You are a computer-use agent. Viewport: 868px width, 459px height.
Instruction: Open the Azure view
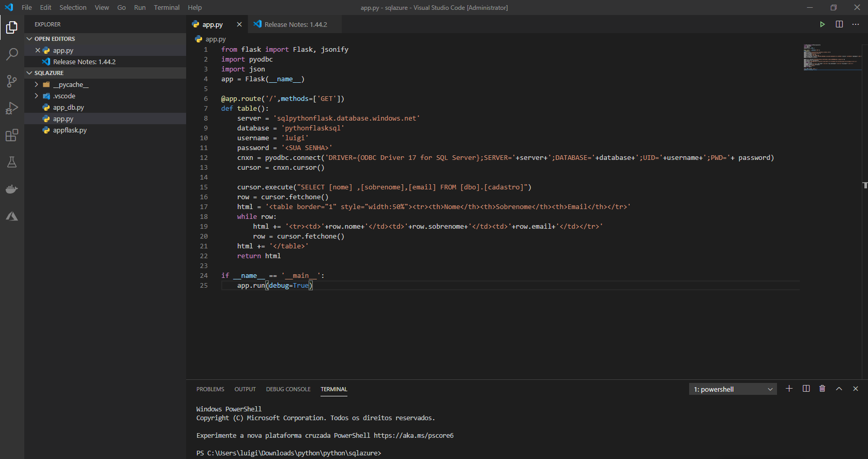[12, 216]
